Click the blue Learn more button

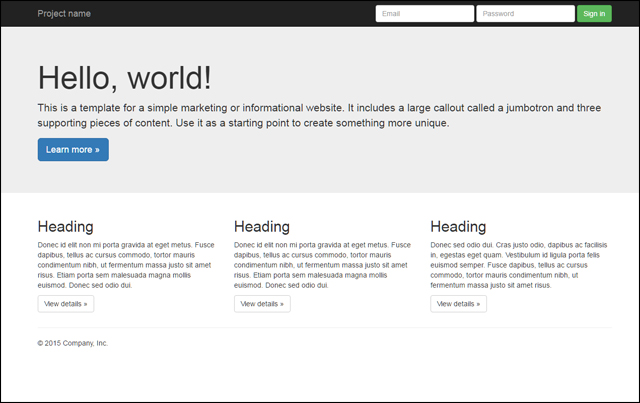click(x=73, y=150)
